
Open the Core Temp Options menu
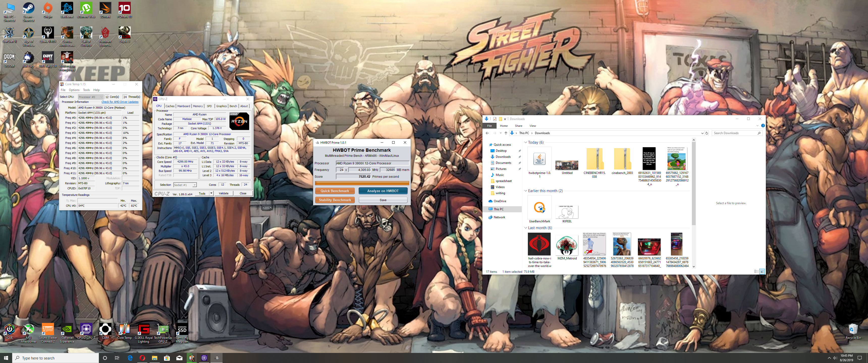pos(74,90)
